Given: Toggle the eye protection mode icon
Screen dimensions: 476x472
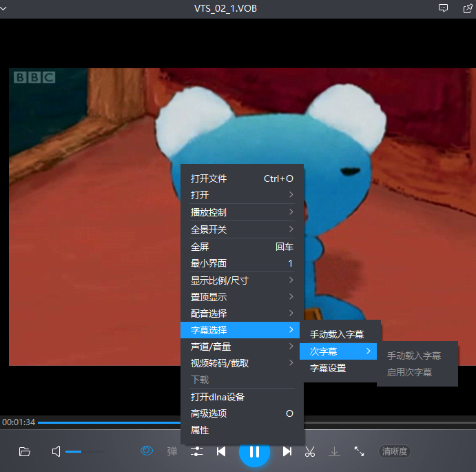Looking at the screenshot, I should coord(147,451).
